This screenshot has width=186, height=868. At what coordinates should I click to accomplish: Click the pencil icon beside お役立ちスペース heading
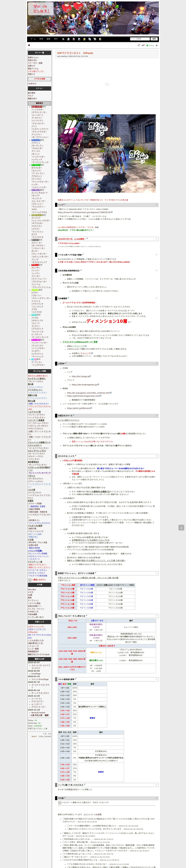pyautogui.click(x=74, y=415)
